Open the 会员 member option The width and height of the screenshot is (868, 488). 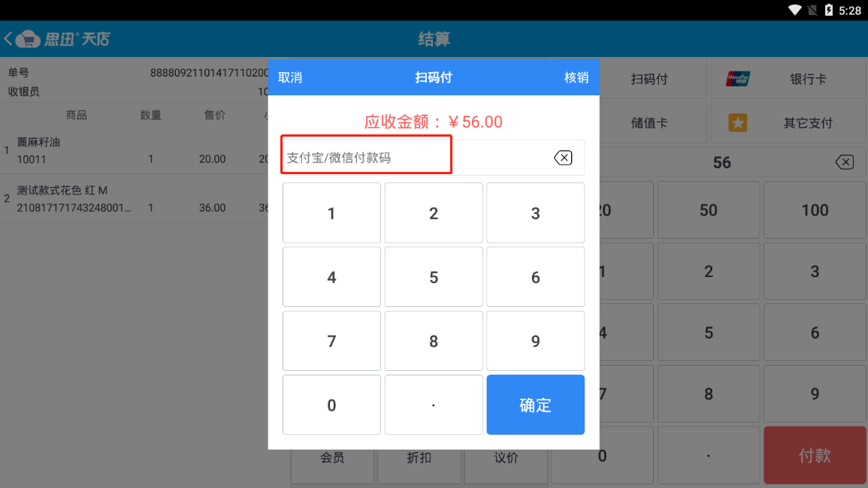[332, 457]
